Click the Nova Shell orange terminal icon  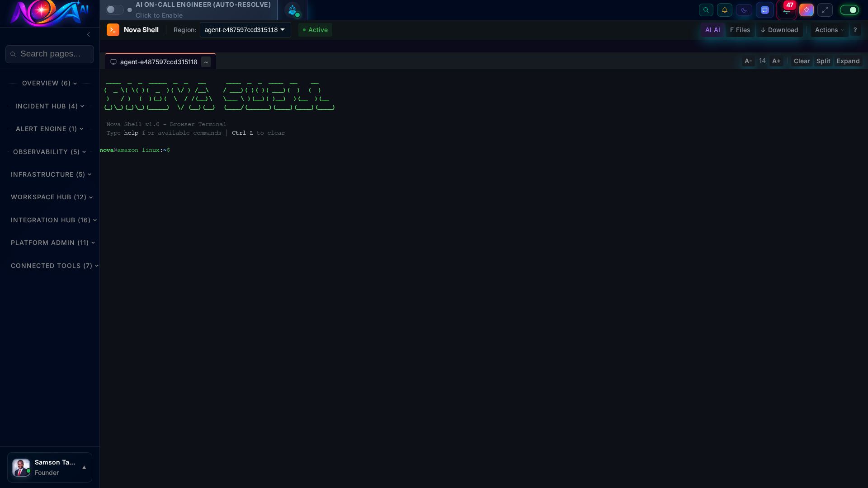pos(113,30)
